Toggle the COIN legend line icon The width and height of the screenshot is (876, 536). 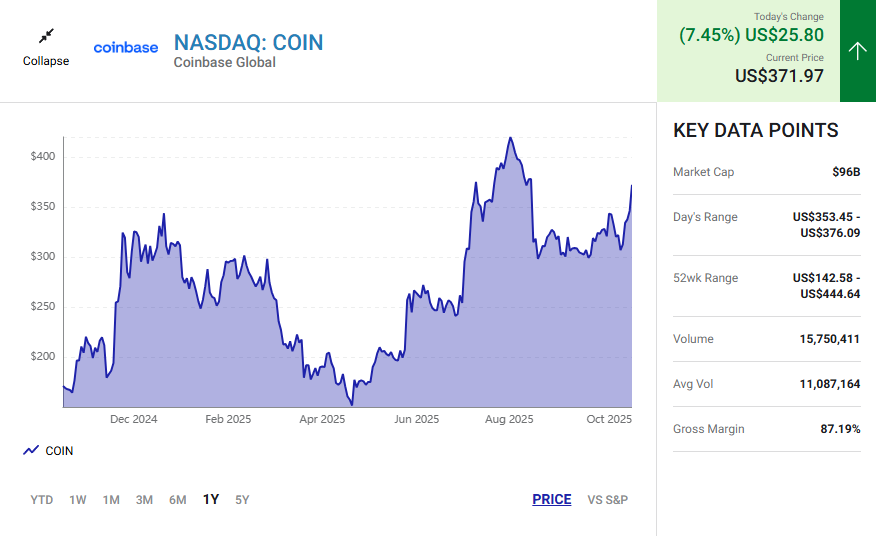tap(31, 451)
